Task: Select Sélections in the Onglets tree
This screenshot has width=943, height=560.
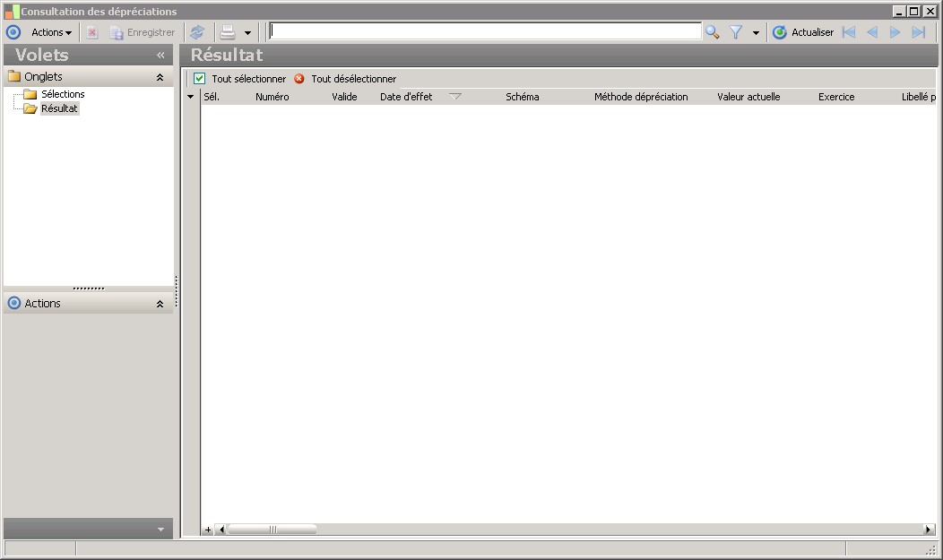Action: (x=63, y=94)
